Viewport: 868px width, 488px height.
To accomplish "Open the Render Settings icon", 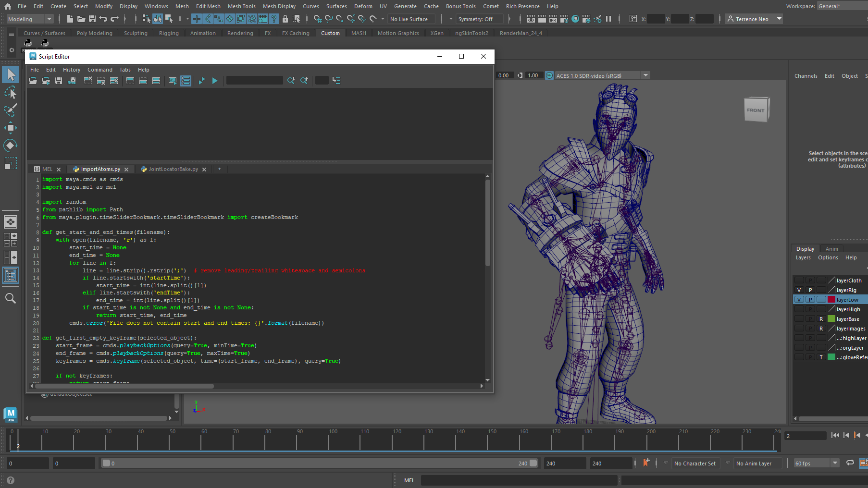I will [x=564, y=19].
